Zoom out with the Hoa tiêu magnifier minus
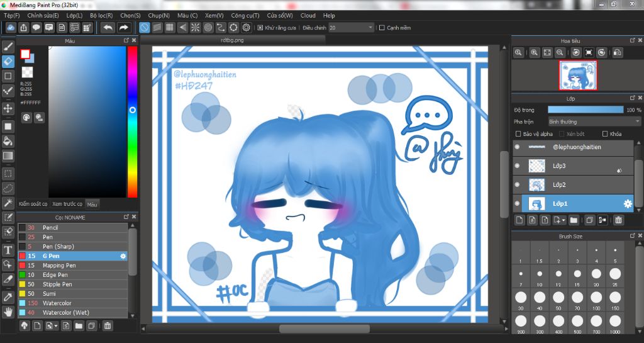 [x=560, y=53]
